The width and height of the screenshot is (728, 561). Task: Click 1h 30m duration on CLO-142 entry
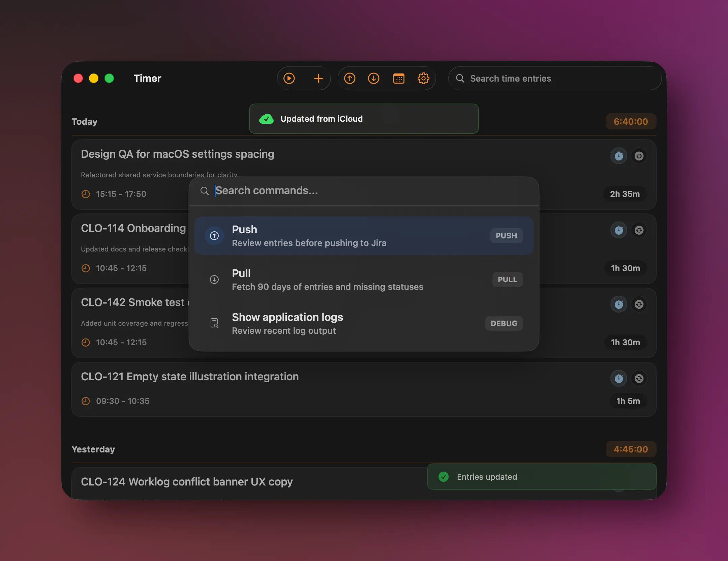click(625, 343)
